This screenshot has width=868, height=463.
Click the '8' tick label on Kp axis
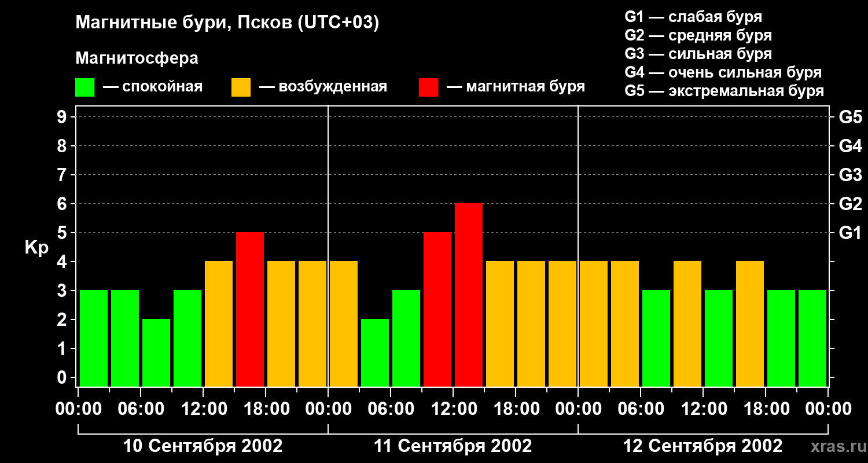tap(63, 146)
